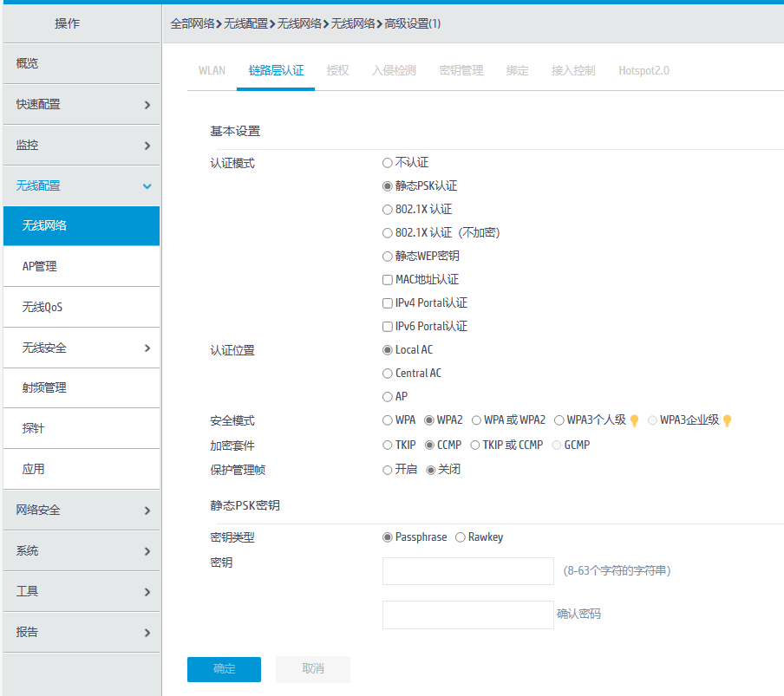Select TKIP cipher suite
Screen dimensions: 784x696
388,446
